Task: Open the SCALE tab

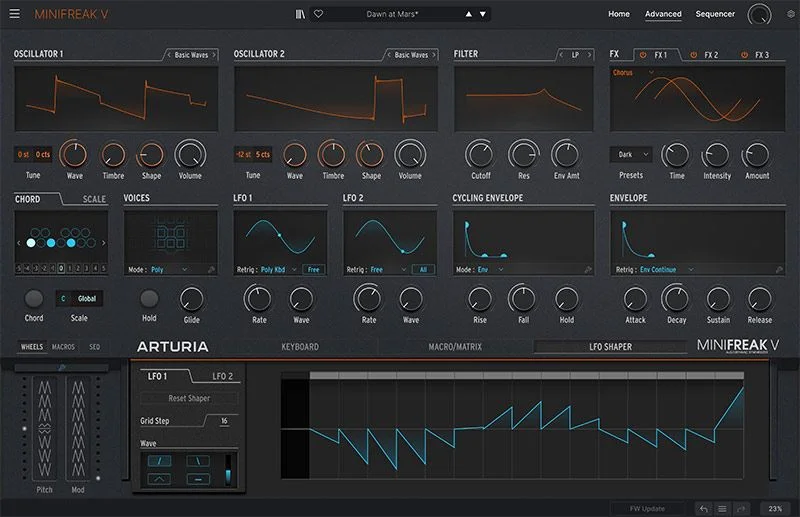Action: (94, 199)
